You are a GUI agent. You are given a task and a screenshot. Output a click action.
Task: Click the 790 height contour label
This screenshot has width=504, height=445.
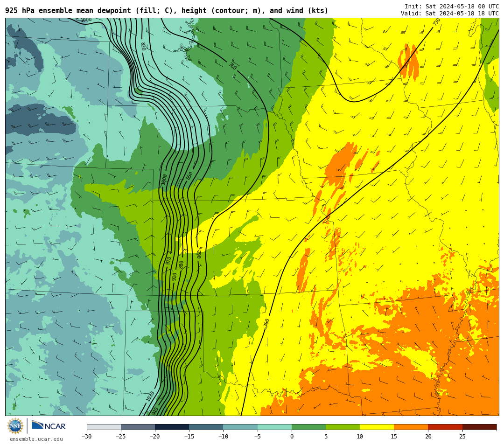pos(199,255)
